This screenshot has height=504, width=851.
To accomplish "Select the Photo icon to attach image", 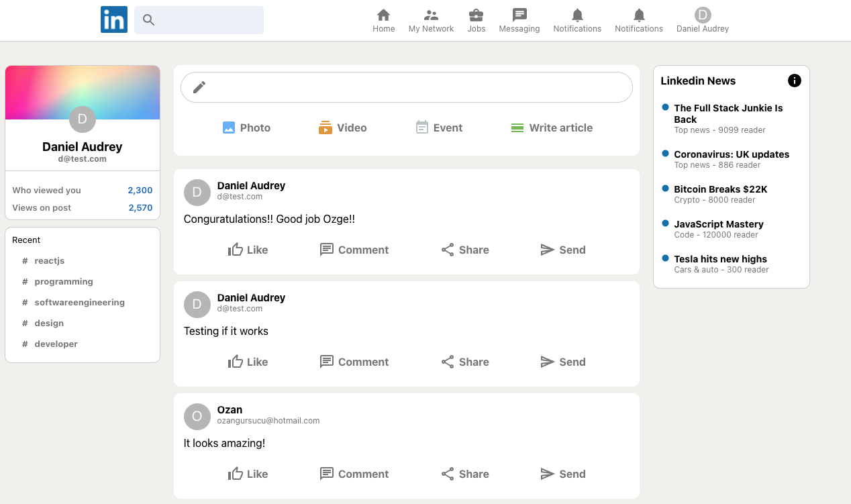I will [x=228, y=127].
